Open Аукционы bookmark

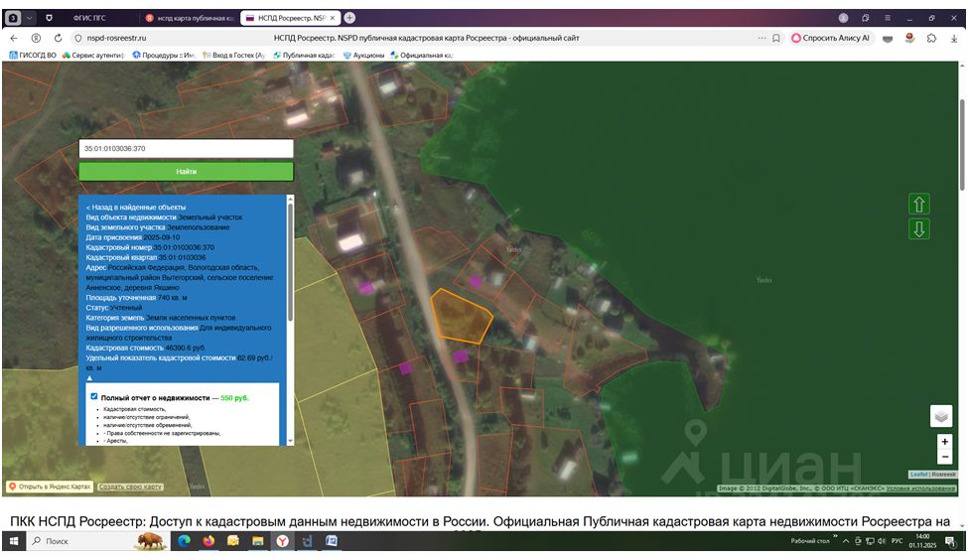[x=363, y=55]
